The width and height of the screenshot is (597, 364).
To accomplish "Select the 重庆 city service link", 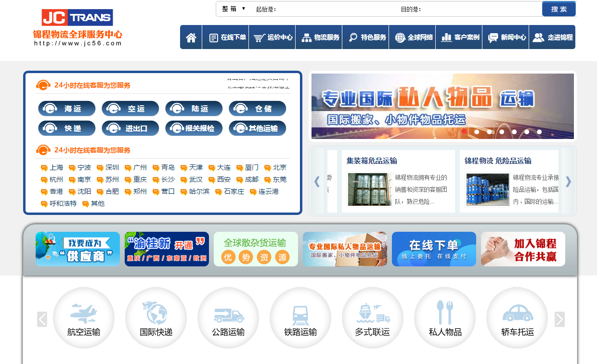I will coord(136,180).
